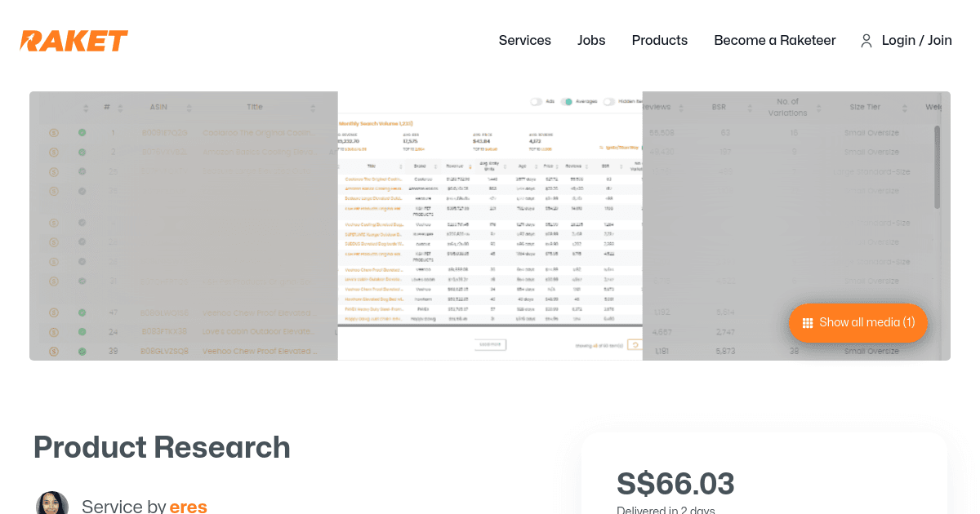Click the green checkmark icon on row 24

pyautogui.click(x=82, y=331)
